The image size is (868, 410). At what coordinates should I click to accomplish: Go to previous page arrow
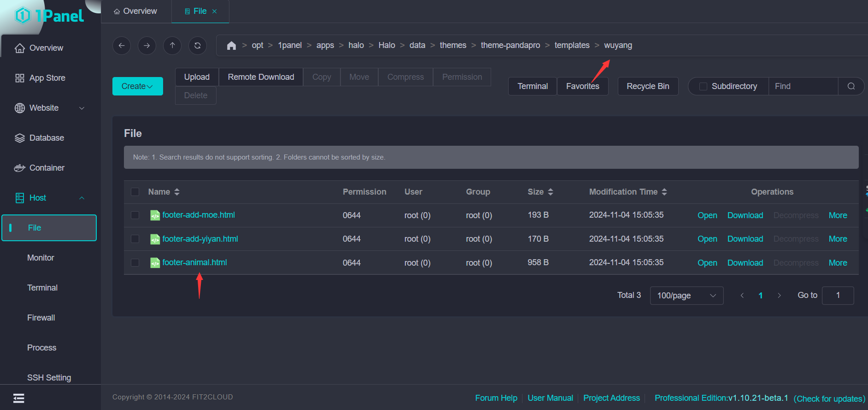(742, 296)
